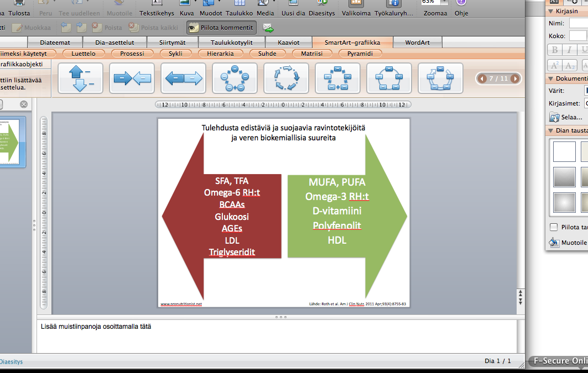Choose the Hierarkia SmartArt category
This screenshot has width=588, height=373.
220,54
